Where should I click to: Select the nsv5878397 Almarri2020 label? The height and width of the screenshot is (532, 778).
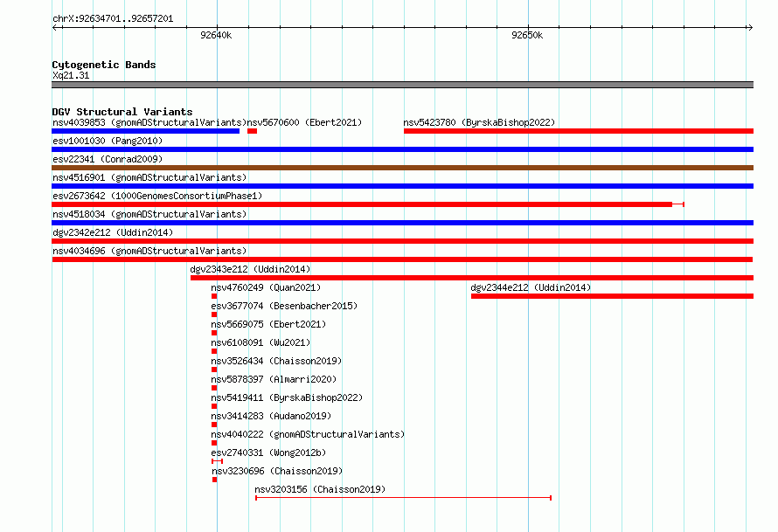pos(274,379)
